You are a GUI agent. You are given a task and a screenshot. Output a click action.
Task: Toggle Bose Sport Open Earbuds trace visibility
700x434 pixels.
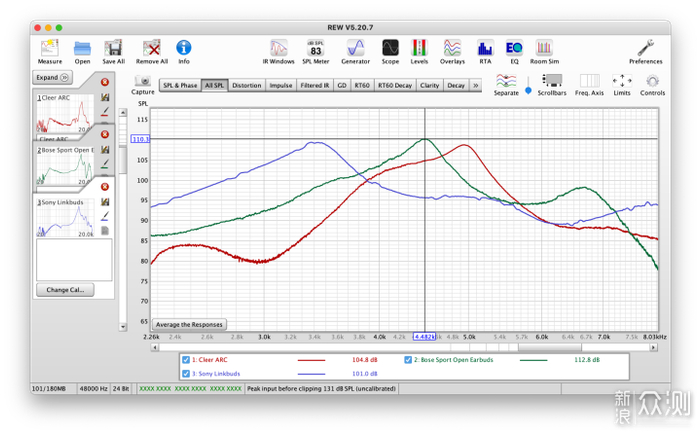coord(409,359)
